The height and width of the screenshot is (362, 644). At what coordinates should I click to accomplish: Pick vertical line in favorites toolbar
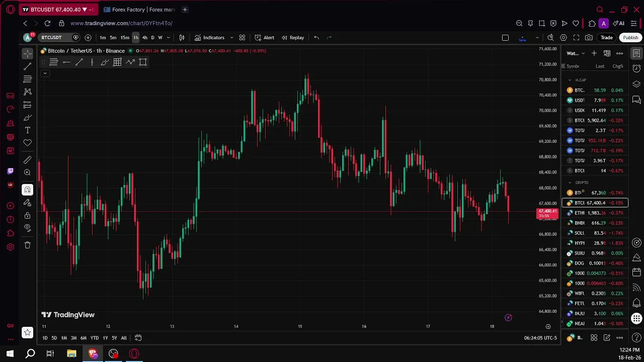pyautogui.click(x=92, y=62)
